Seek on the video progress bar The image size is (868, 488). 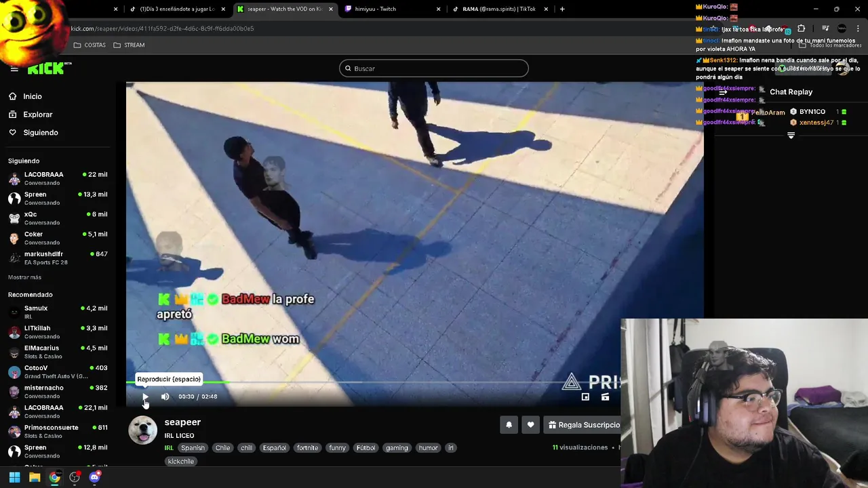click(x=373, y=383)
